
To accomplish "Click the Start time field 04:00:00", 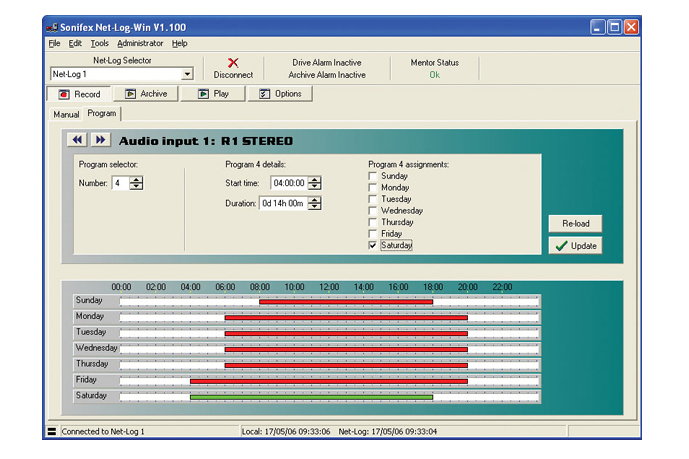I will [289, 183].
